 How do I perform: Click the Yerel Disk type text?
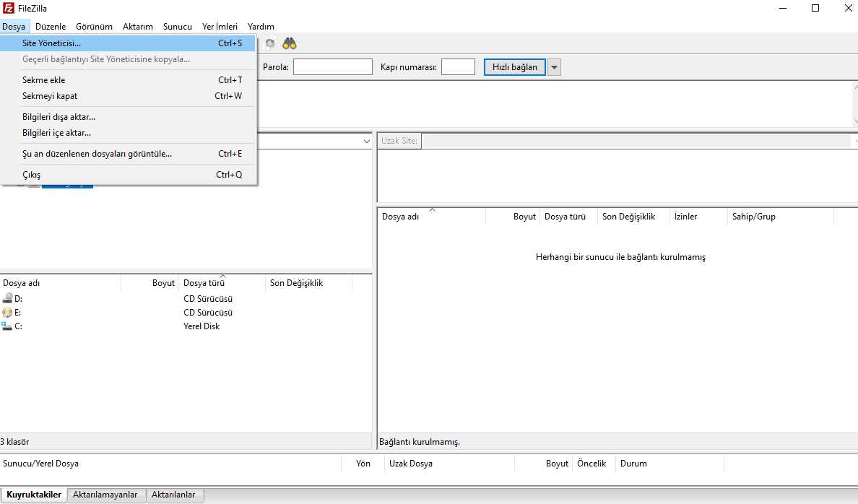click(201, 326)
